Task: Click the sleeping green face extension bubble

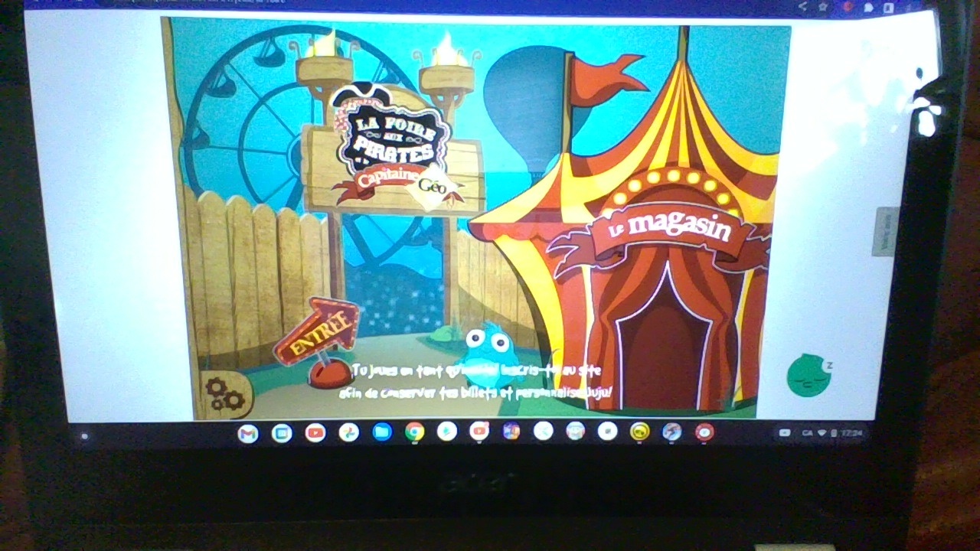Action: (x=808, y=375)
